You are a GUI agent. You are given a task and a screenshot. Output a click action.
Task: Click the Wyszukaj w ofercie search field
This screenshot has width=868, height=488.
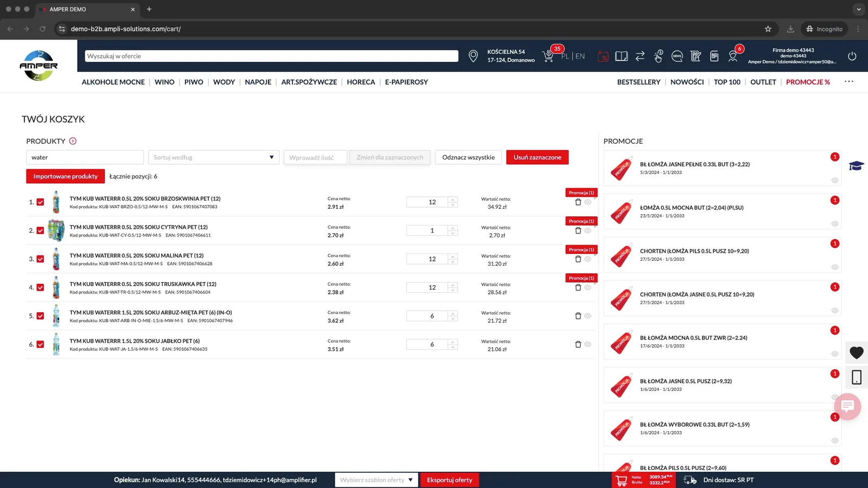(x=271, y=56)
